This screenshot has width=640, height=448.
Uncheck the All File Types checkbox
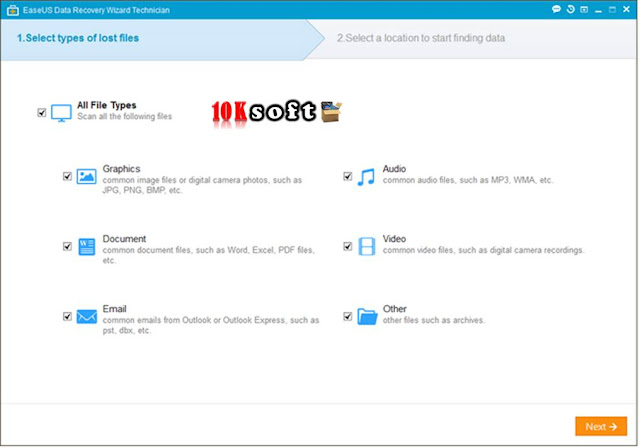pos(42,113)
